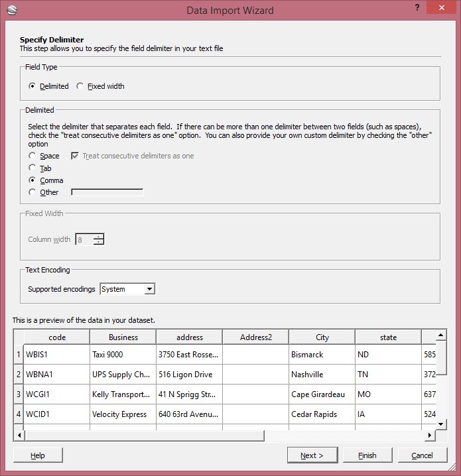Click the 41 N Sprigg Str... cell
Image resolution: width=461 pixels, height=476 pixels.
click(x=189, y=394)
